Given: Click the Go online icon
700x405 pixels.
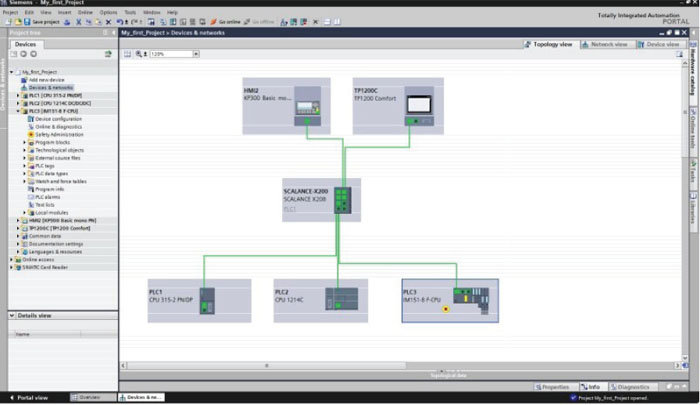Looking at the screenshot, I should coord(213,22).
